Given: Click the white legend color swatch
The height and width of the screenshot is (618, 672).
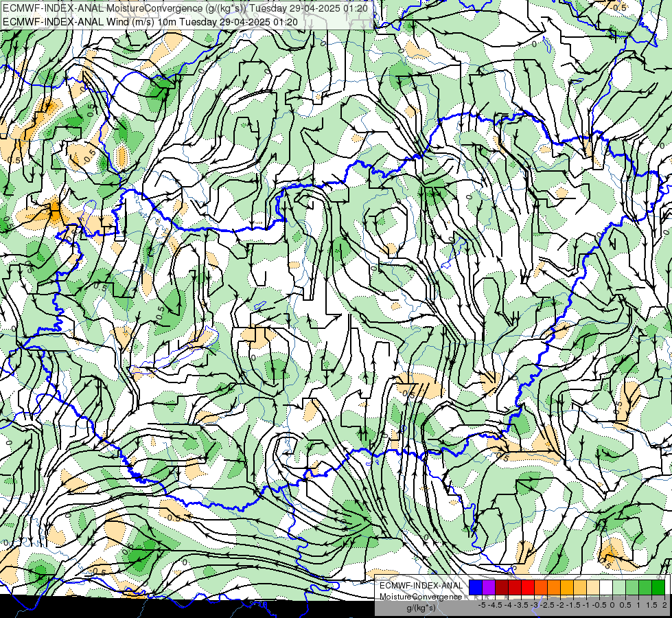Looking at the screenshot, I should [606, 587].
